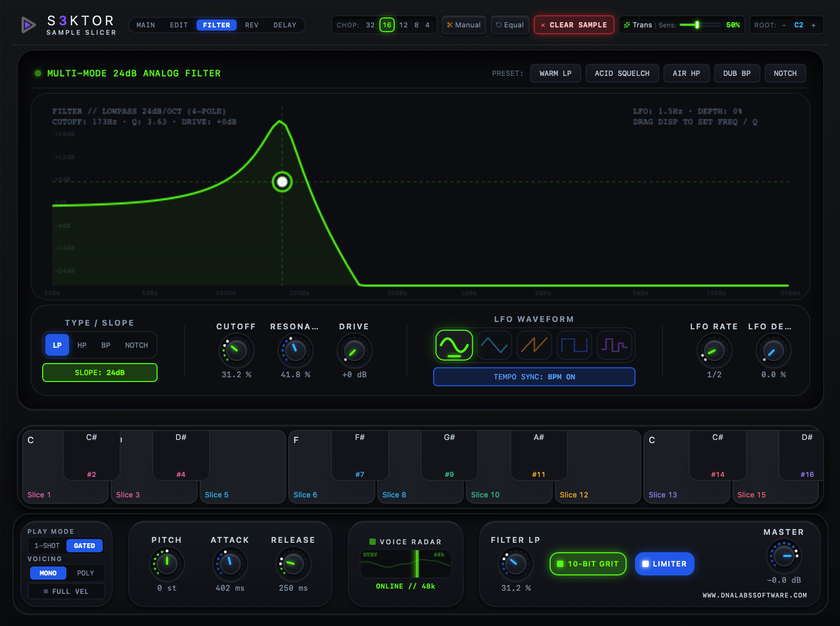The height and width of the screenshot is (626, 840).
Task: Enable Full Vel option
Action: point(66,591)
